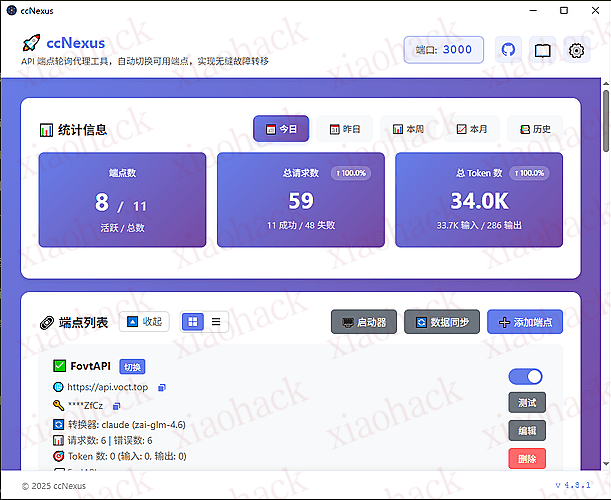
Task: Open the 历史 statistics tab
Action: click(x=535, y=129)
